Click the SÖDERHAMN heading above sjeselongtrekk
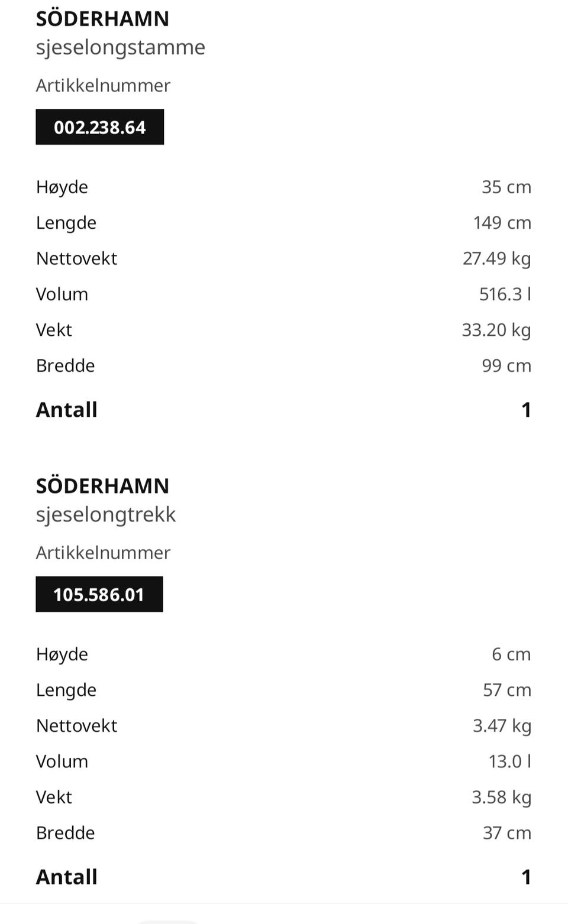568x924 pixels. [x=102, y=486]
